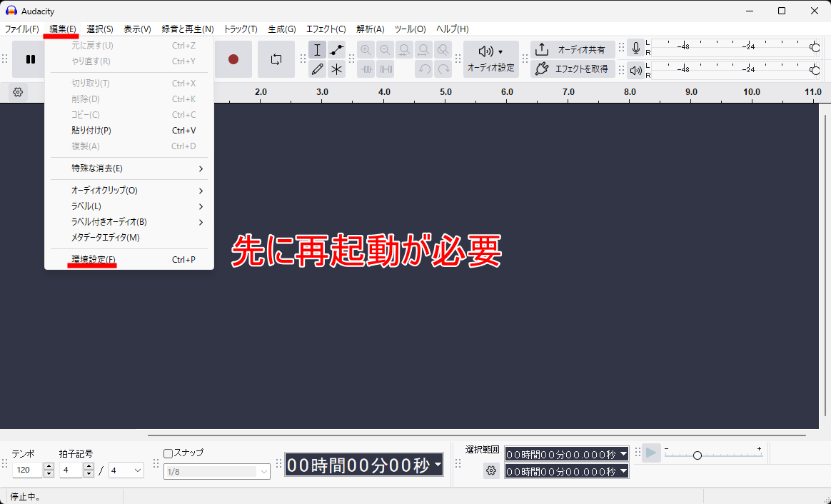Image resolution: width=831 pixels, height=504 pixels.
Task: Open the ファイル(F) menu
Action: point(21,29)
